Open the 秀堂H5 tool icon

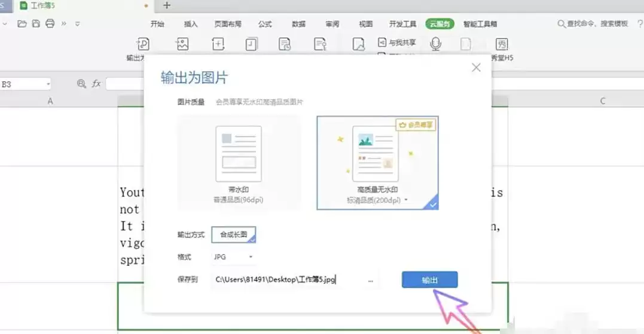pyautogui.click(x=502, y=44)
